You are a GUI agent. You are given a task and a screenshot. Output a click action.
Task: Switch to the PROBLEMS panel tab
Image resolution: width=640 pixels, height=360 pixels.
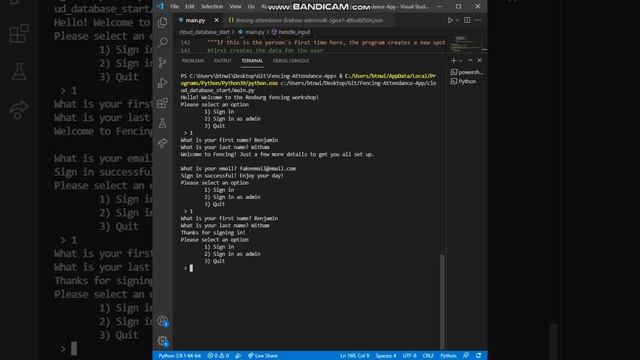click(x=193, y=60)
